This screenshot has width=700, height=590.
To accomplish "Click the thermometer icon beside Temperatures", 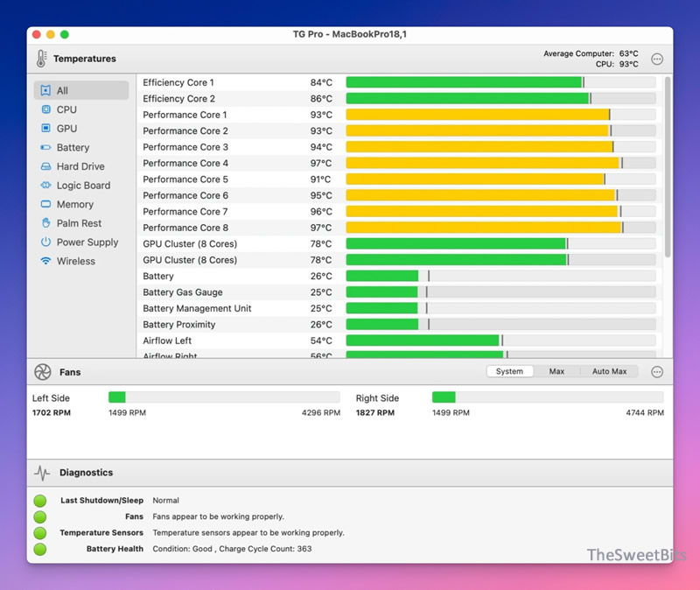I will tap(41, 59).
